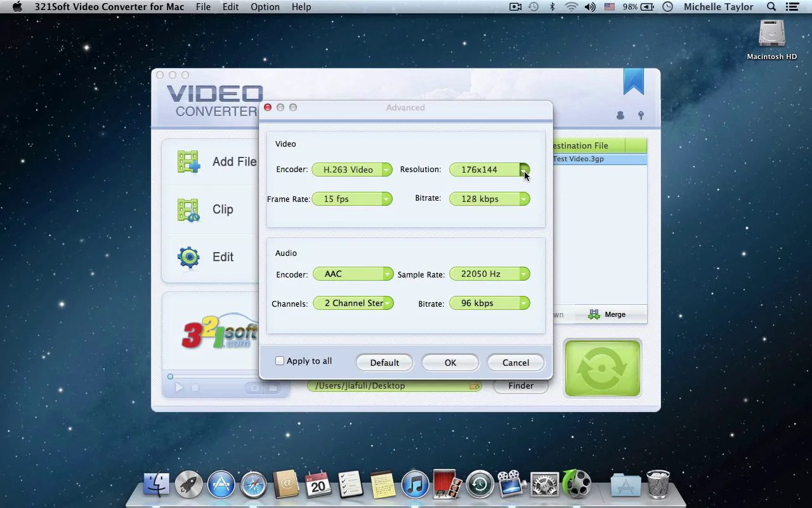Screen dimensions: 812x508
Task: Open Reminders from the Dock
Action: [x=350, y=485]
